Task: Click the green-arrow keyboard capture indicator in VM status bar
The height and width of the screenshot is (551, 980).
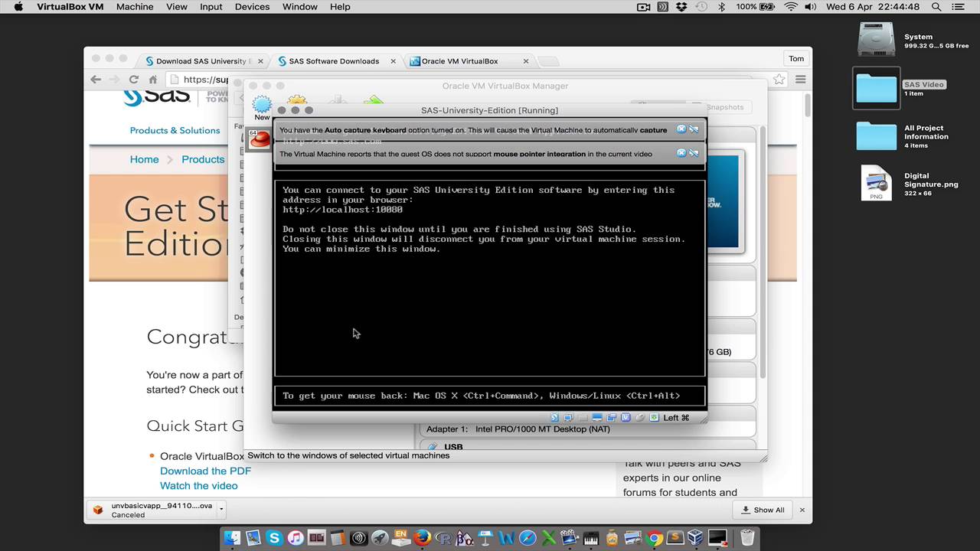Action: pos(654,418)
